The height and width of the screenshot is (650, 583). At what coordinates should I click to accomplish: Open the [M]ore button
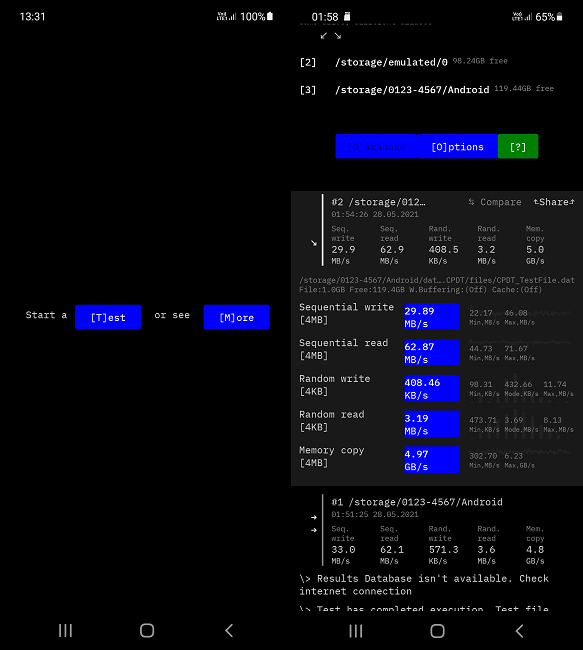pos(236,317)
